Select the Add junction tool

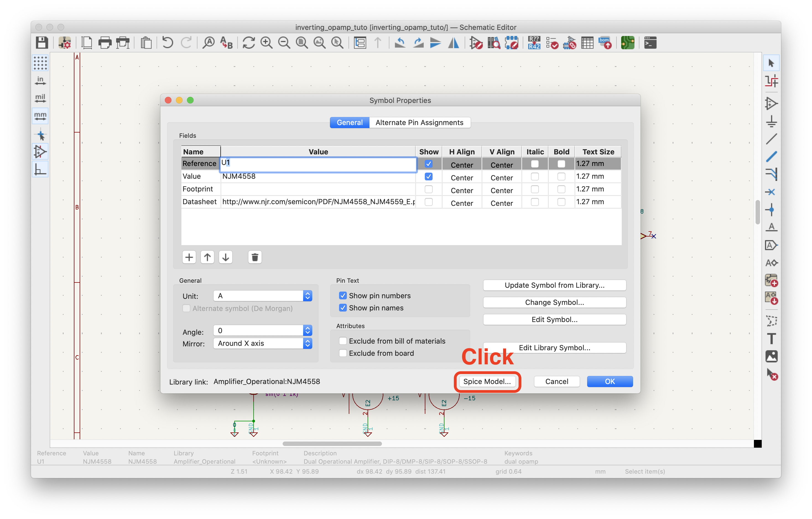coord(771,210)
